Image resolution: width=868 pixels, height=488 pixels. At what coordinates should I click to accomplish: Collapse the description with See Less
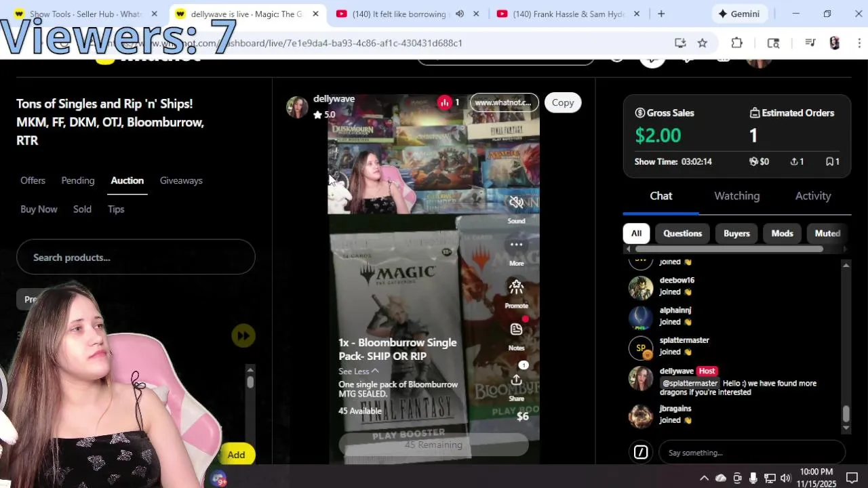[359, 371]
